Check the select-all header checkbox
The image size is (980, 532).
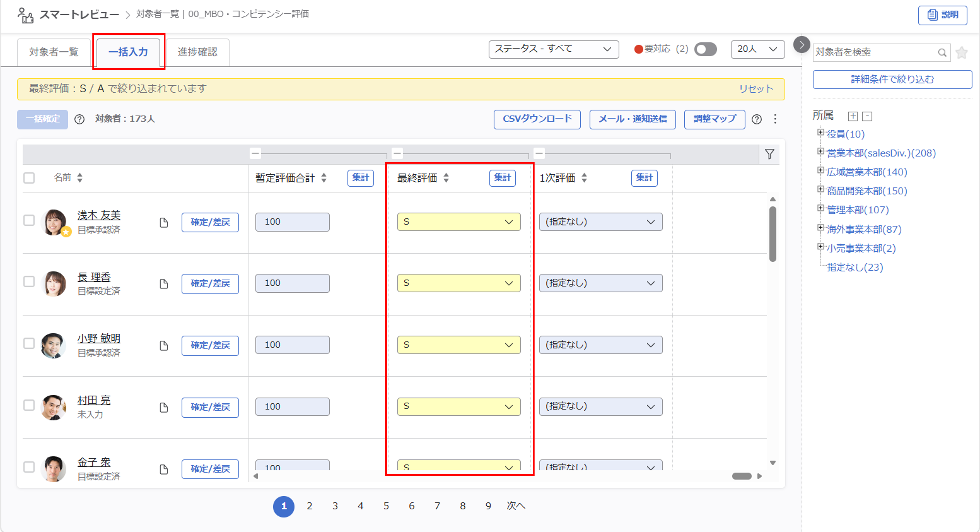tap(29, 178)
